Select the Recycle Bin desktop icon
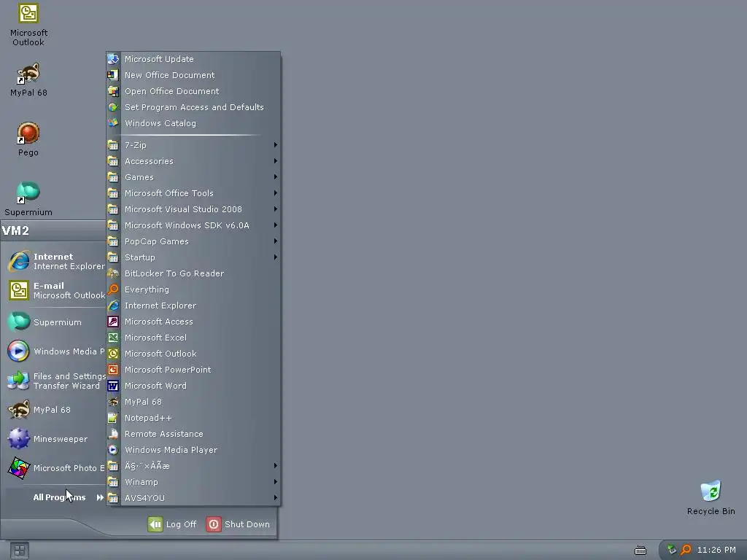The height and width of the screenshot is (560, 747). pyautogui.click(x=711, y=491)
